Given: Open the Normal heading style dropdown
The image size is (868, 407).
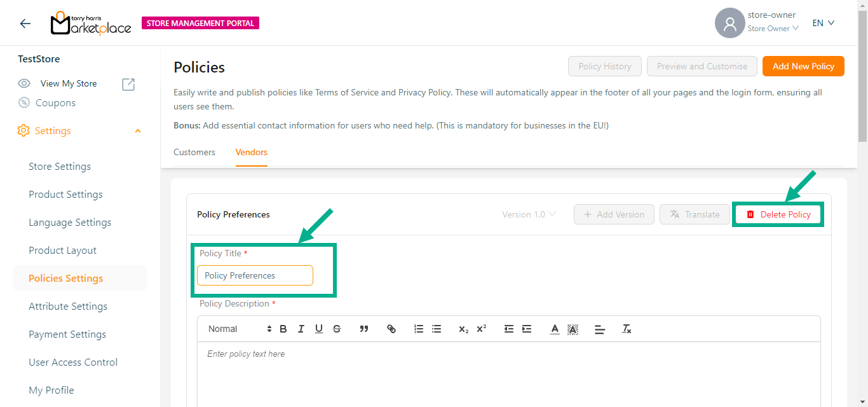Looking at the screenshot, I should pyautogui.click(x=240, y=329).
